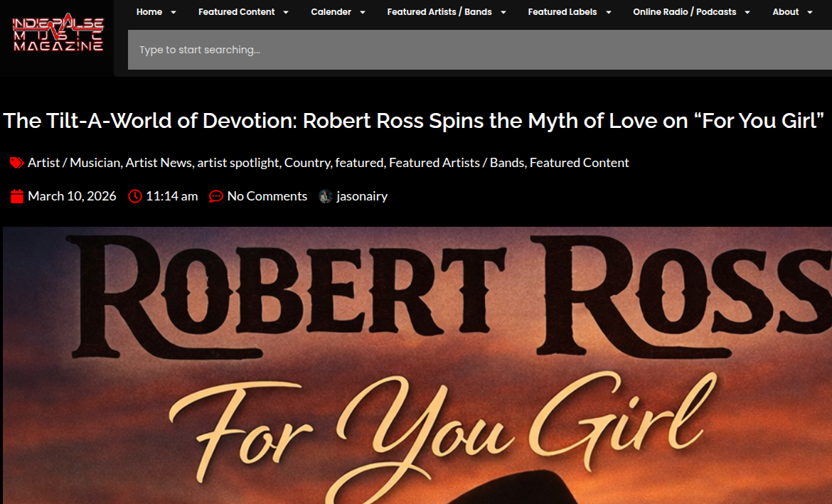Expand the Featured Content dropdown arrow
The height and width of the screenshot is (504, 832).
click(286, 12)
